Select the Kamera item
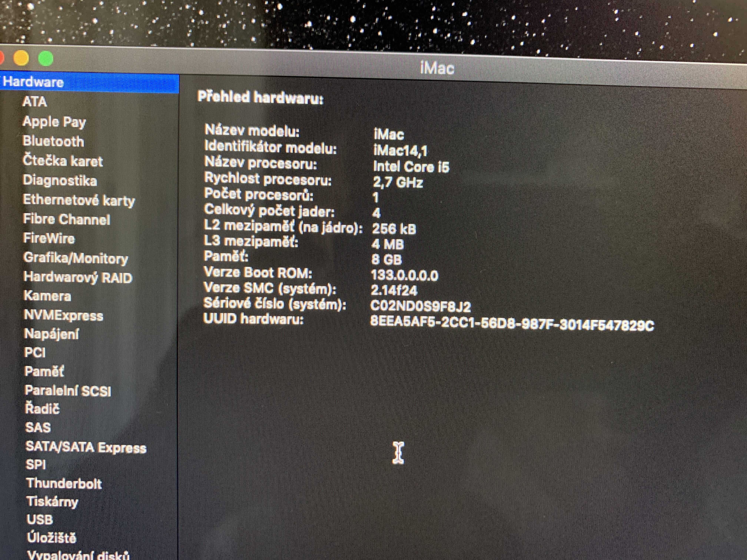Screen dimensions: 747x560 point(47,296)
